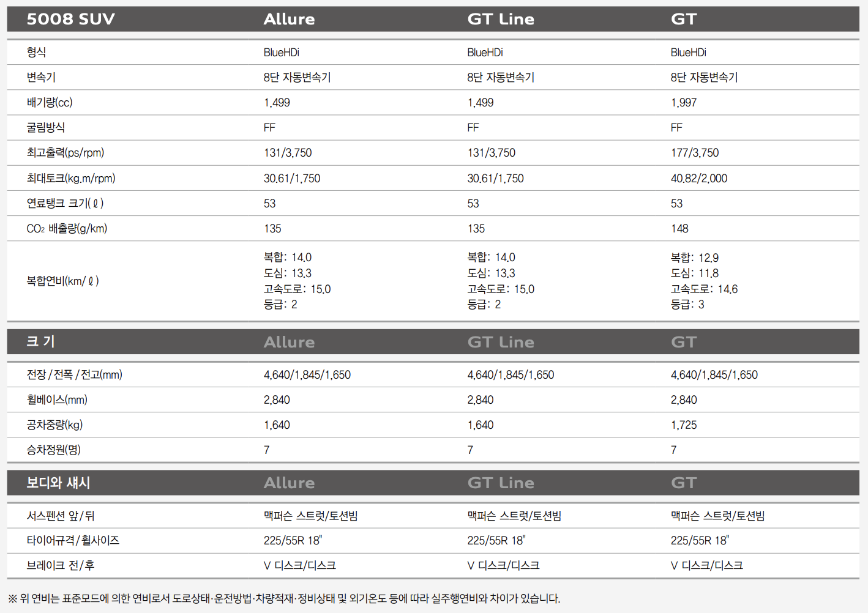This screenshot has width=868, height=613.
Task: Select GT Line displacement value 1,499
Action: (x=481, y=102)
